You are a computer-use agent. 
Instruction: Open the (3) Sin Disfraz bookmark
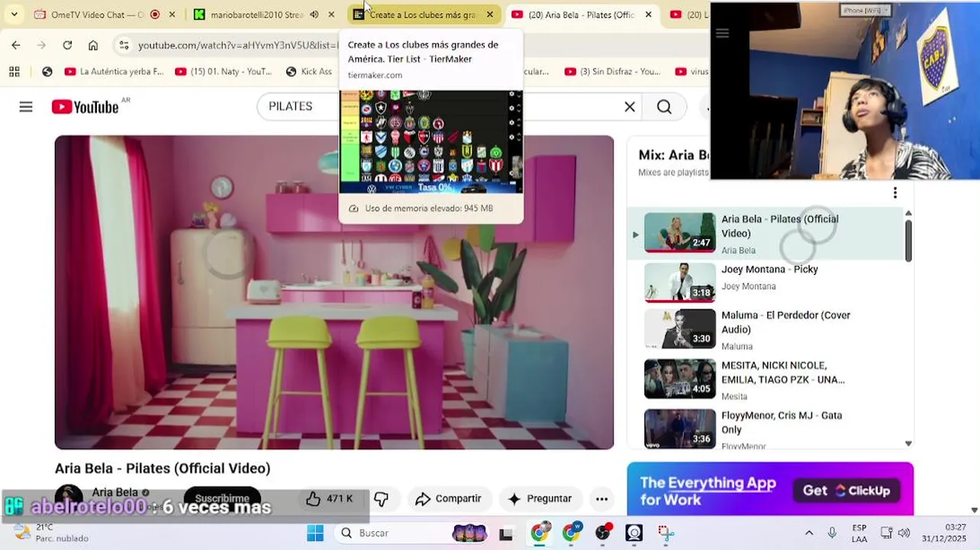[x=613, y=72]
